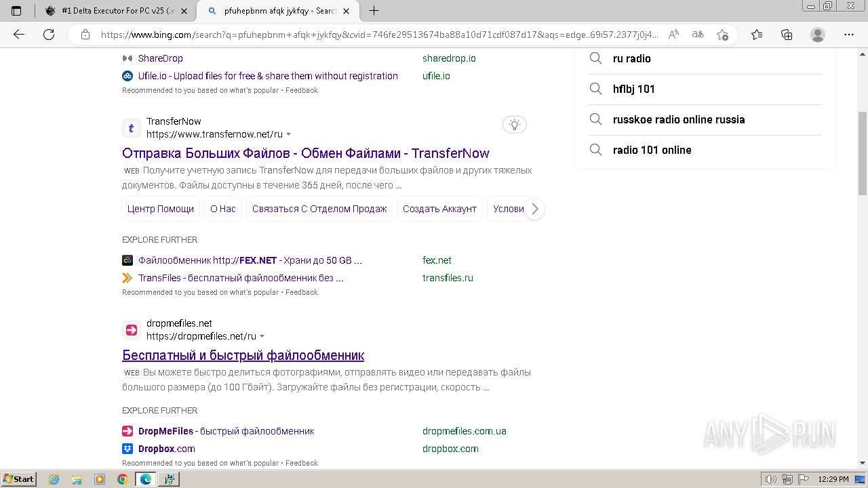Viewport: 868px width, 488px height.
Task: Open the TransFiles file exchanger link
Action: pos(241,278)
